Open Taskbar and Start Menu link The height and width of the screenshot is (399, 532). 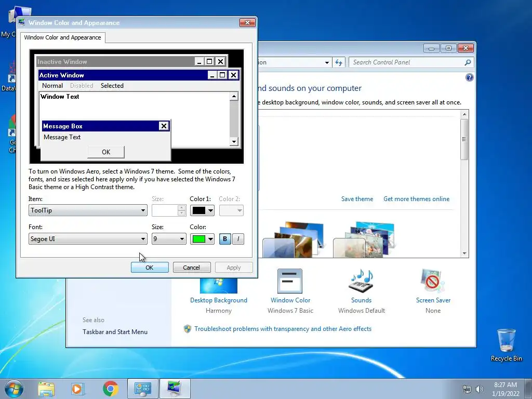[115, 332]
